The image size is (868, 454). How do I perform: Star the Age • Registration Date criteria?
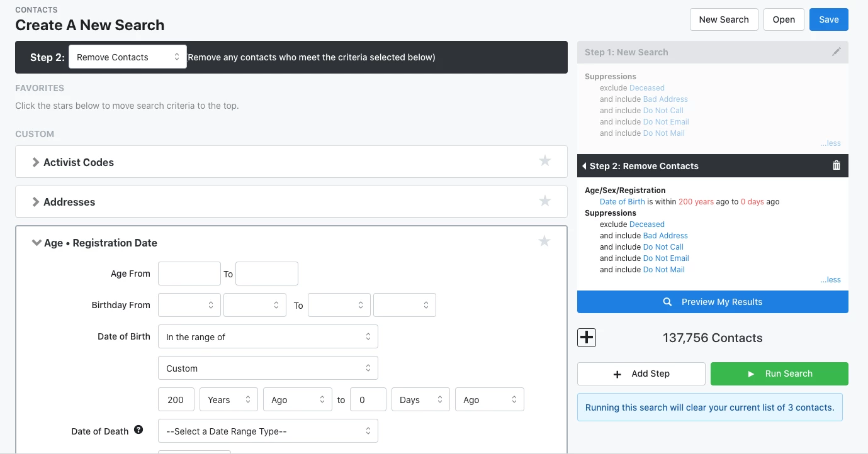[x=544, y=241]
